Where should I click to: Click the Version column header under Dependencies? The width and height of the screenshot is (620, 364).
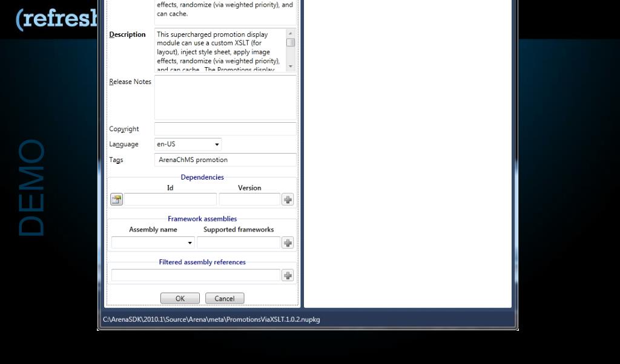pos(249,188)
